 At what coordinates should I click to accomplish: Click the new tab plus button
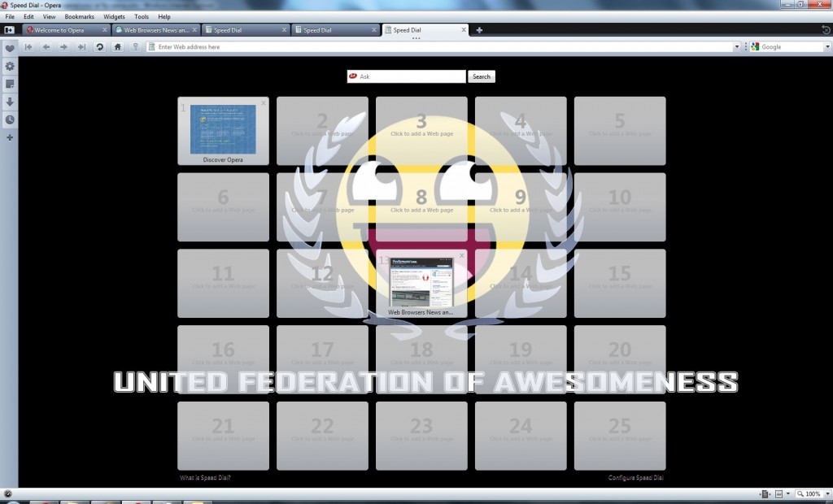coord(479,30)
